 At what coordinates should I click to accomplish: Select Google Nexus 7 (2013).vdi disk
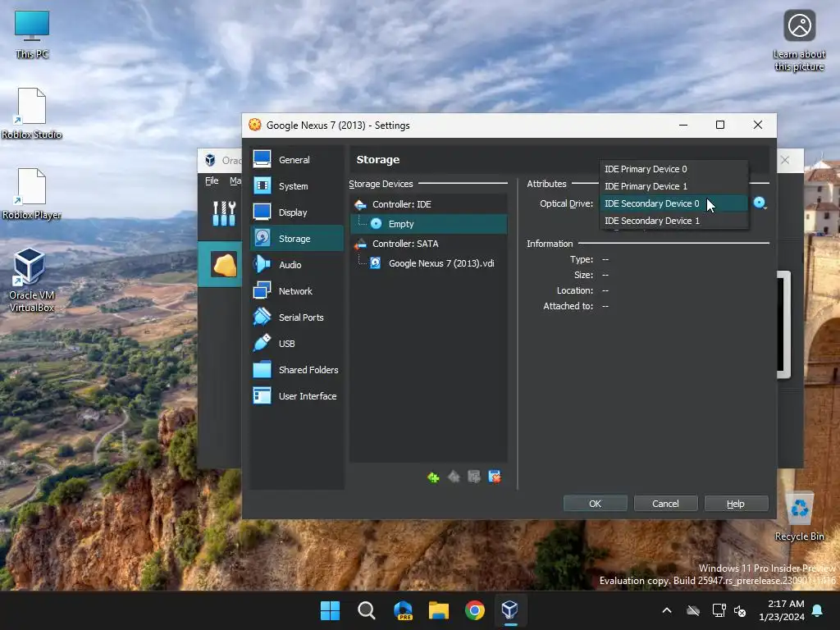click(428, 263)
